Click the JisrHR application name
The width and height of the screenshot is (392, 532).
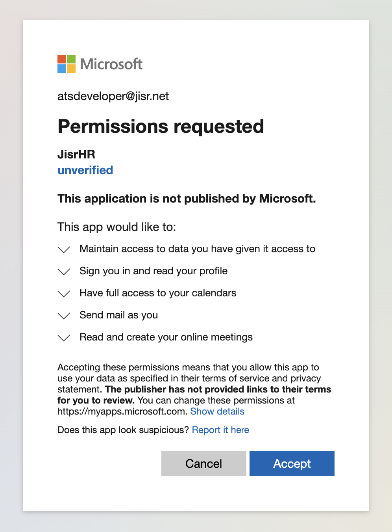(x=76, y=154)
